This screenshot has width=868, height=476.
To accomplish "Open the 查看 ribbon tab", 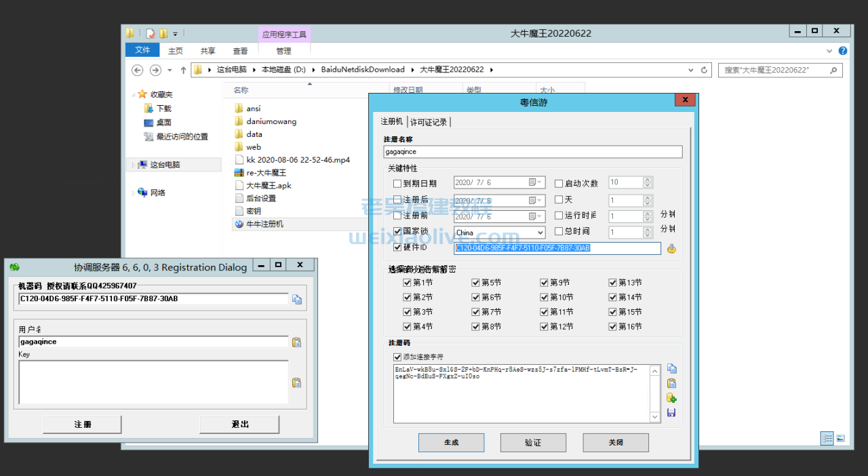I will pyautogui.click(x=240, y=50).
